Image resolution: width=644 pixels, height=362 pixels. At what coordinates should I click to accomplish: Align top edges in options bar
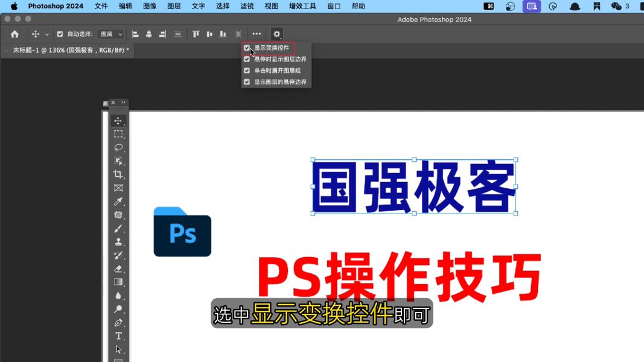pyautogui.click(x=196, y=34)
